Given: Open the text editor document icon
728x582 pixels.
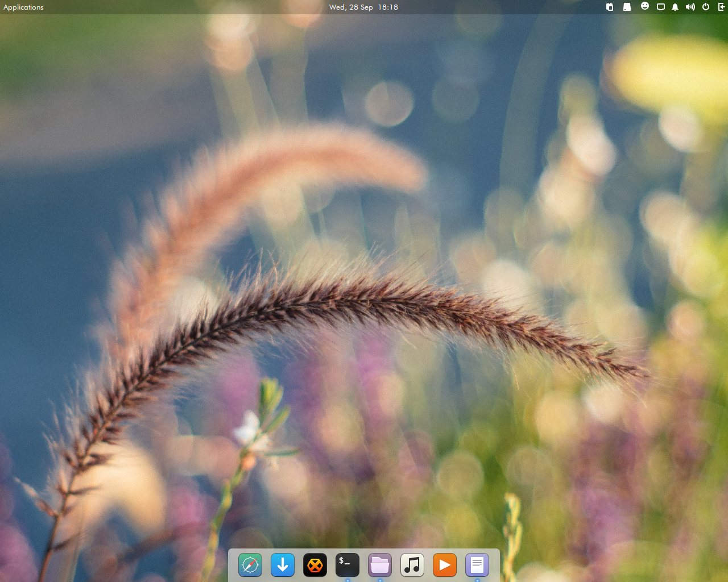Looking at the screenshot, I should (477, 565).
